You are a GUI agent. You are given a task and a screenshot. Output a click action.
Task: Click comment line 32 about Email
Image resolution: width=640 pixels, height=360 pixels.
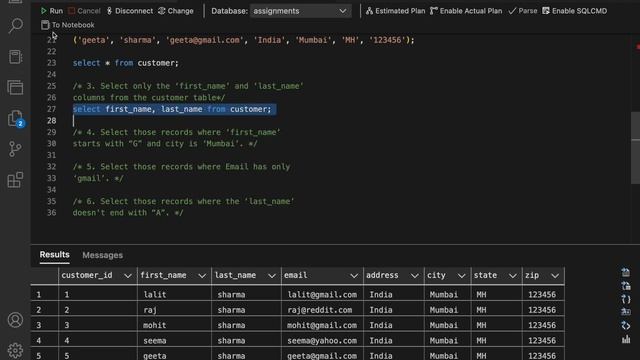coord(181,167)
